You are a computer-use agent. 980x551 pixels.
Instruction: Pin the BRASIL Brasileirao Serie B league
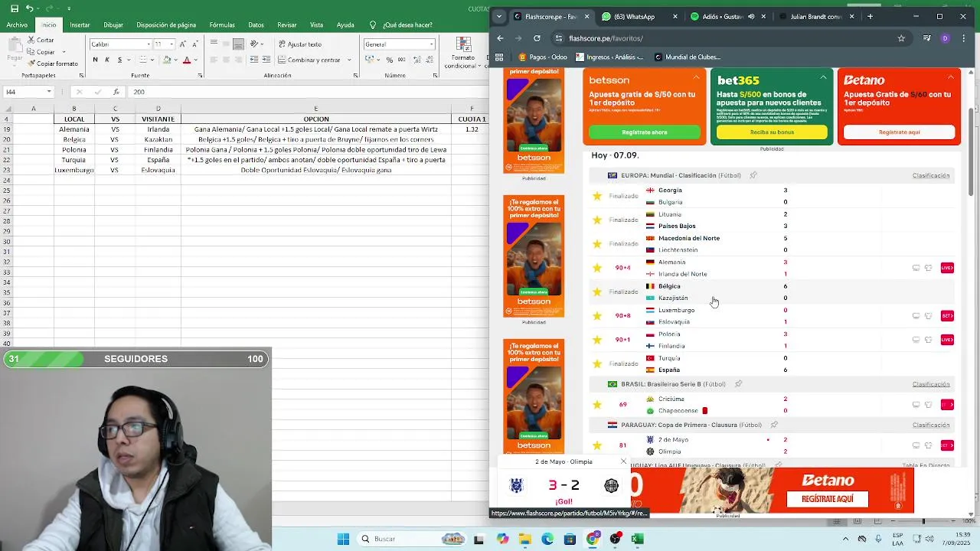[x=738, y=384]
